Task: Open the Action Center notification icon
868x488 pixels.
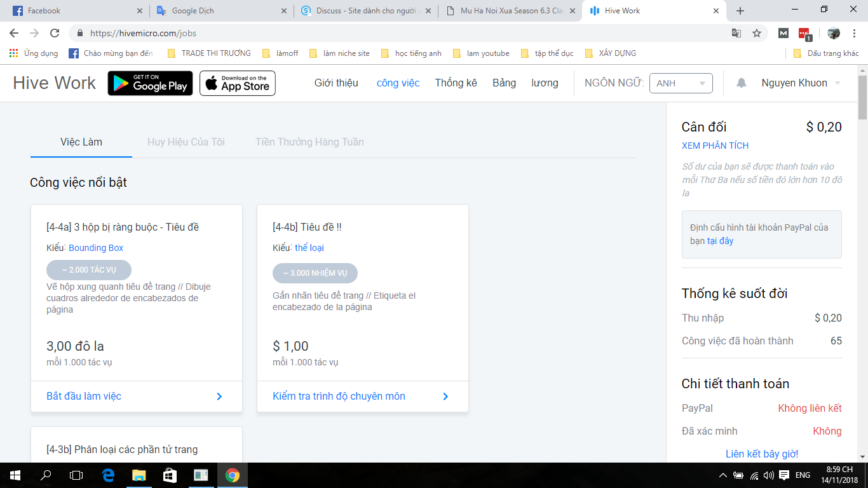Action: pyautogui.click(x=784, y=475)
